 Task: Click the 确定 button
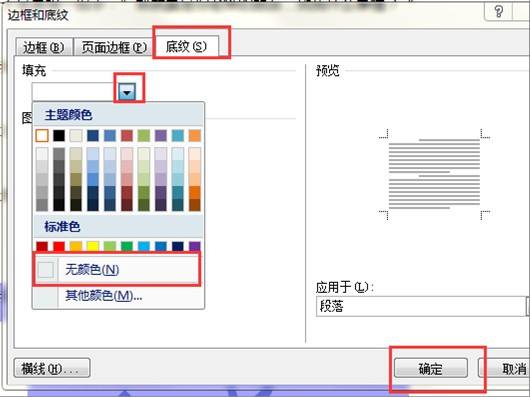(431, 368)
